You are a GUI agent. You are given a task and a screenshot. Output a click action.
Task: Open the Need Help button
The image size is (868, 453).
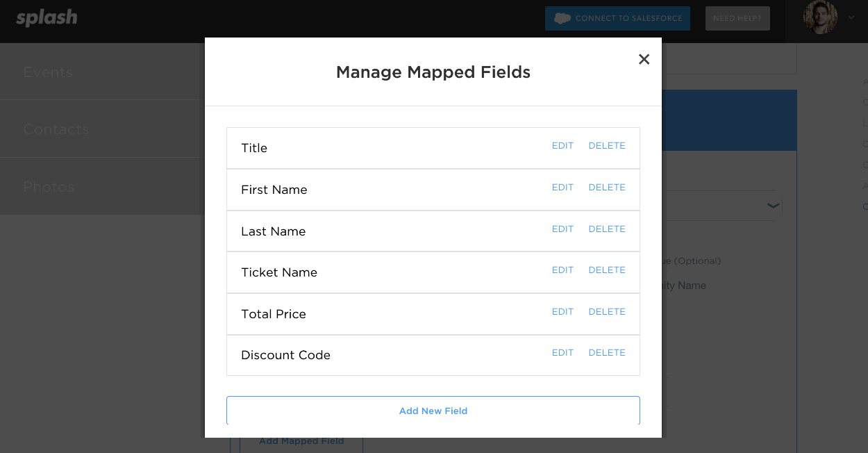[737, 18]
